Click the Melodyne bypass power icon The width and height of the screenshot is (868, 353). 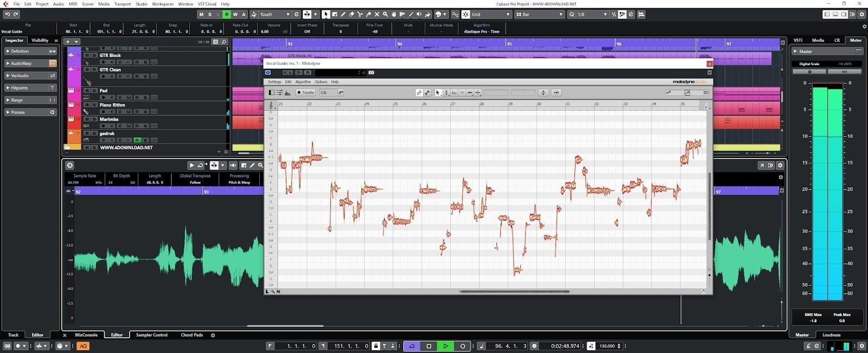(268, 72)
